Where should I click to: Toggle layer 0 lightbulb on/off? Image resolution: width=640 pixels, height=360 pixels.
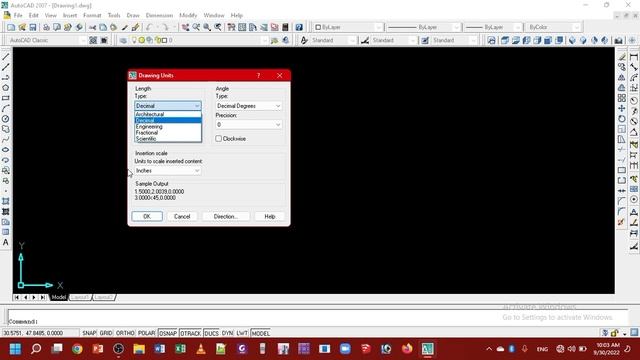[134, 40]
